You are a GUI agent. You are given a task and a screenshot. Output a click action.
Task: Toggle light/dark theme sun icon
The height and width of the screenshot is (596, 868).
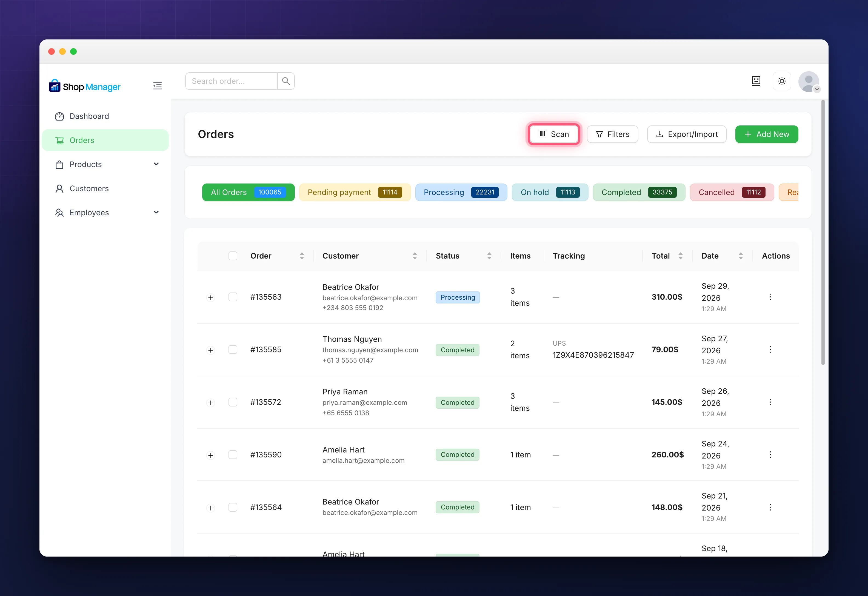click(782, 81)
